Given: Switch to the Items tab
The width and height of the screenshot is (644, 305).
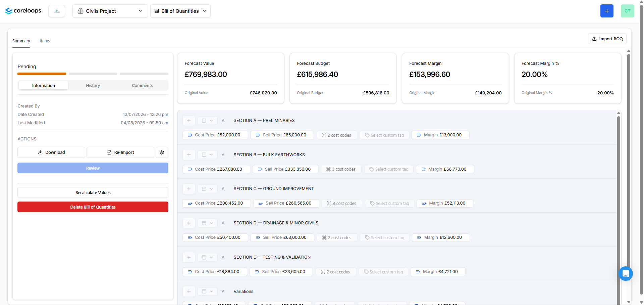Looking at the screenshot, I should 45,41.
